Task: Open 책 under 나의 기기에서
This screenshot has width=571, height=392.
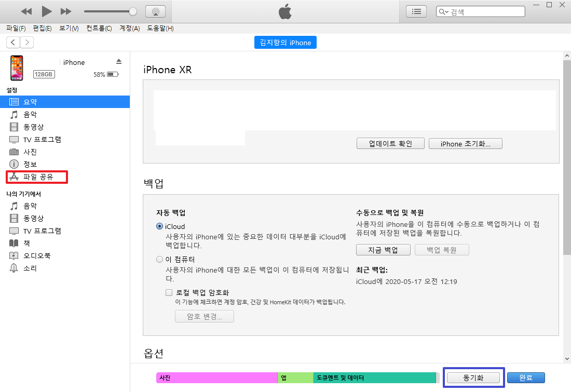Action: (x=25, y=243)
